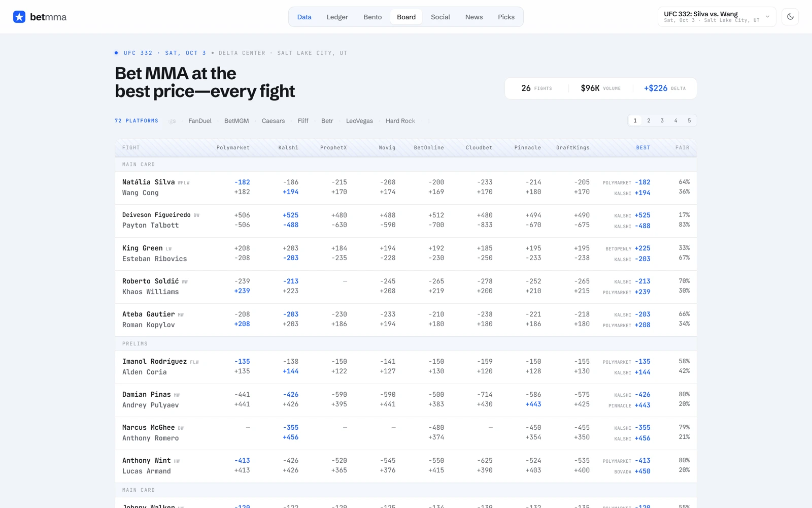
Task: Click DraftKings -205 odds for Natália Silva
Action: [582, 182]
